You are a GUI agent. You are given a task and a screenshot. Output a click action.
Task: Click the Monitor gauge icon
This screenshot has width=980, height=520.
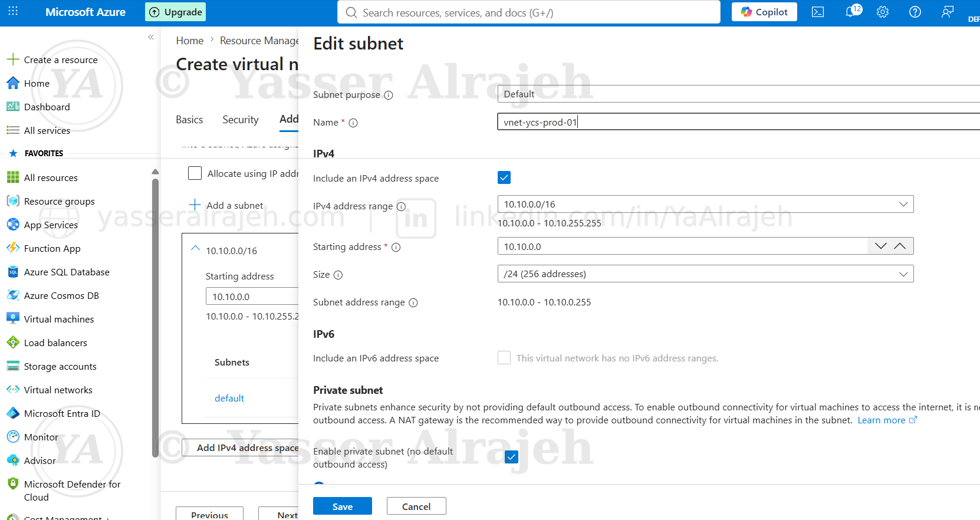[x=13, y=437]
